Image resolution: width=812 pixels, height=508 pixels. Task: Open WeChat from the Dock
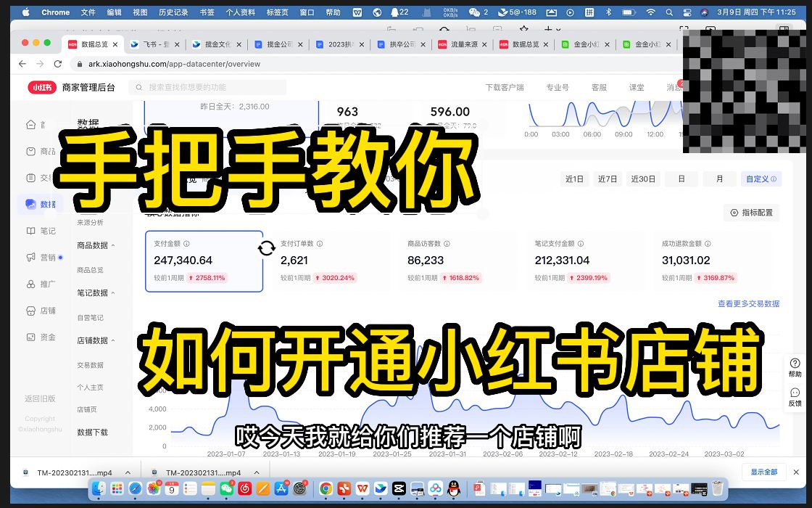[226, 488]
